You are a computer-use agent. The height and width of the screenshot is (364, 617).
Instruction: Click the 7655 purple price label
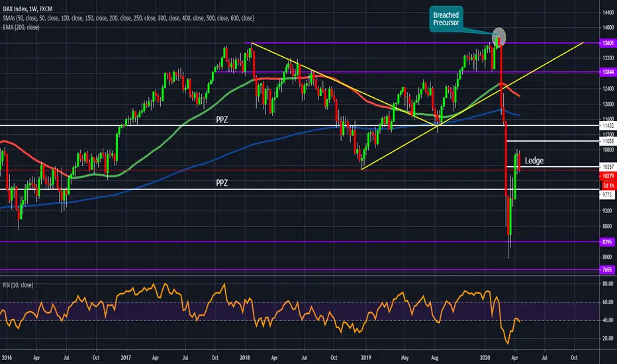tap(608, 270)
